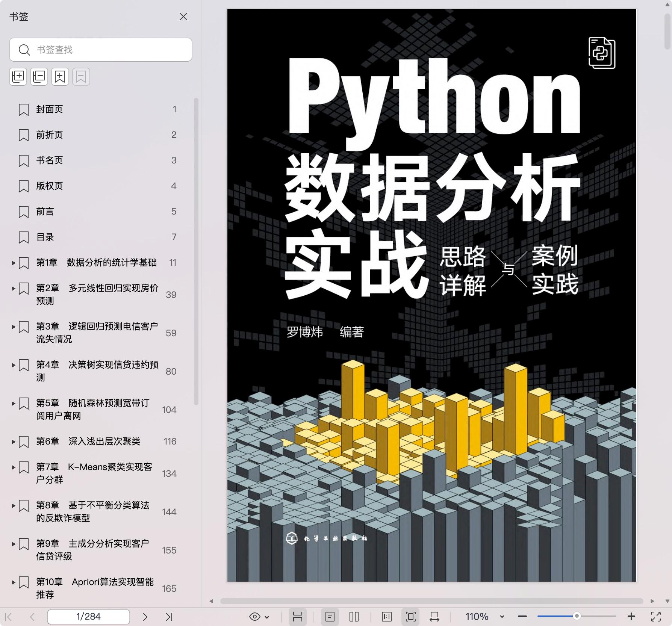Click bookmark icon next to 前言

tap(24, 212)
